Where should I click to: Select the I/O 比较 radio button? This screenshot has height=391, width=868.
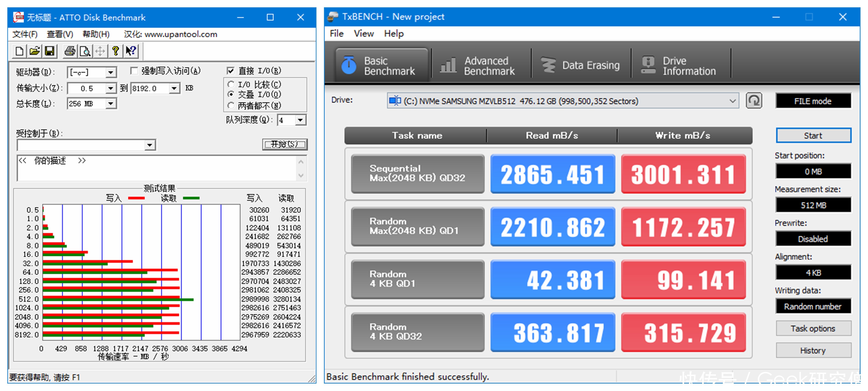click(x=231, y=84)
